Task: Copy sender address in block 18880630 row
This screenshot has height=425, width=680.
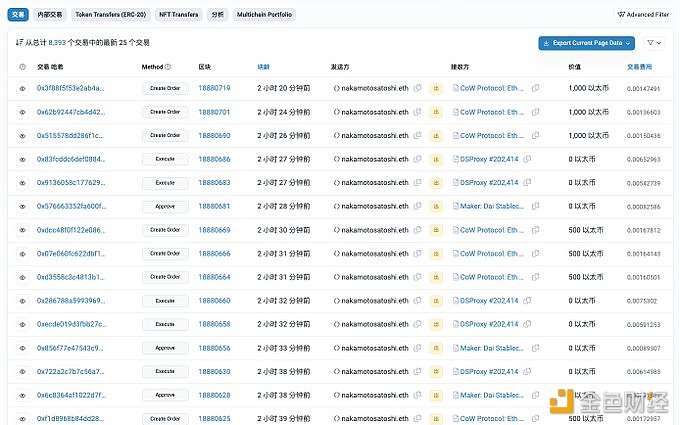Action: pyautogui.click(x=417, y=371)
